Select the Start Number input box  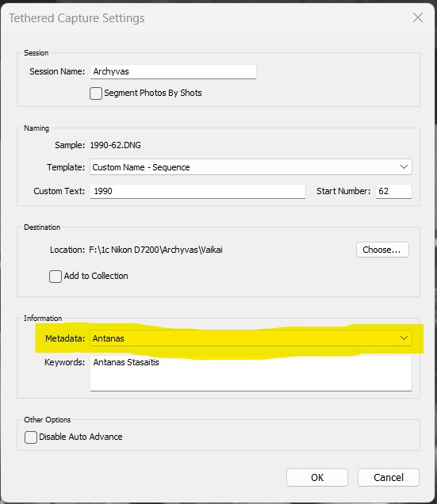coord(393,191)
